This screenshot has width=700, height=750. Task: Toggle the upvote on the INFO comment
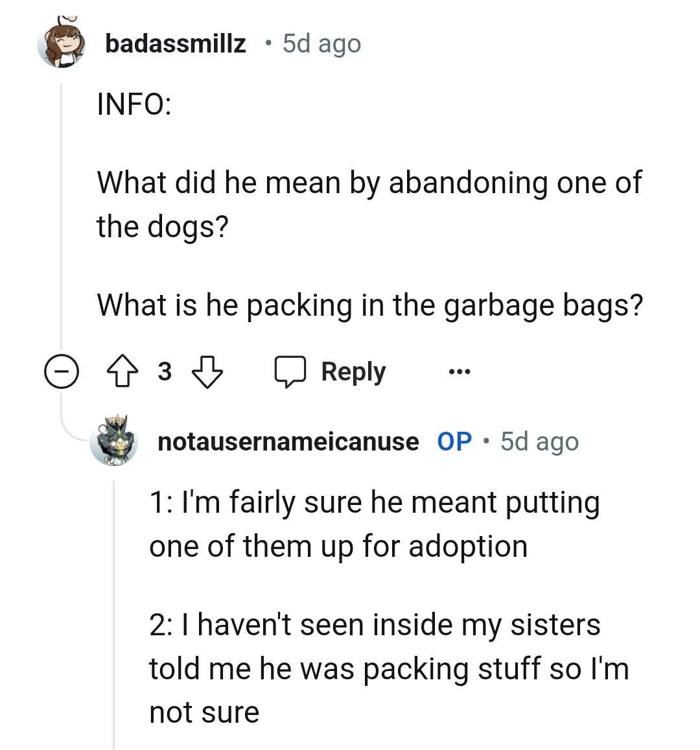coord(122,371)
